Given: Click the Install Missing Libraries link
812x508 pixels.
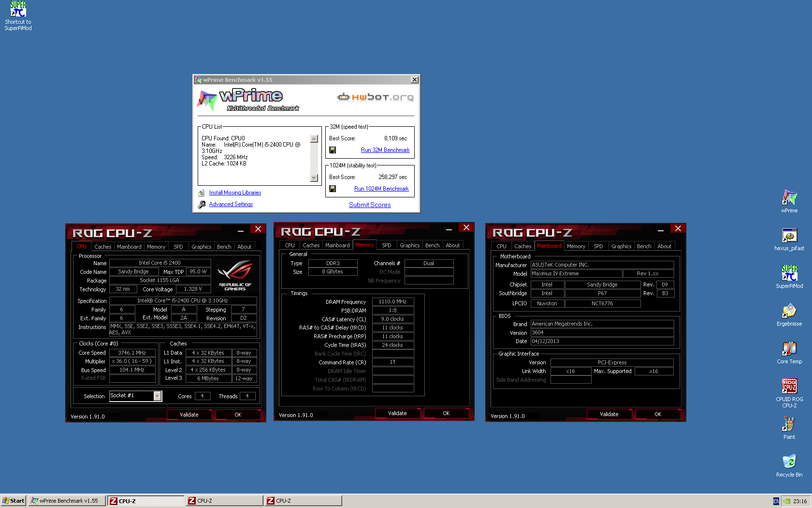Looking at the screenshot, I should coord(235,193).
